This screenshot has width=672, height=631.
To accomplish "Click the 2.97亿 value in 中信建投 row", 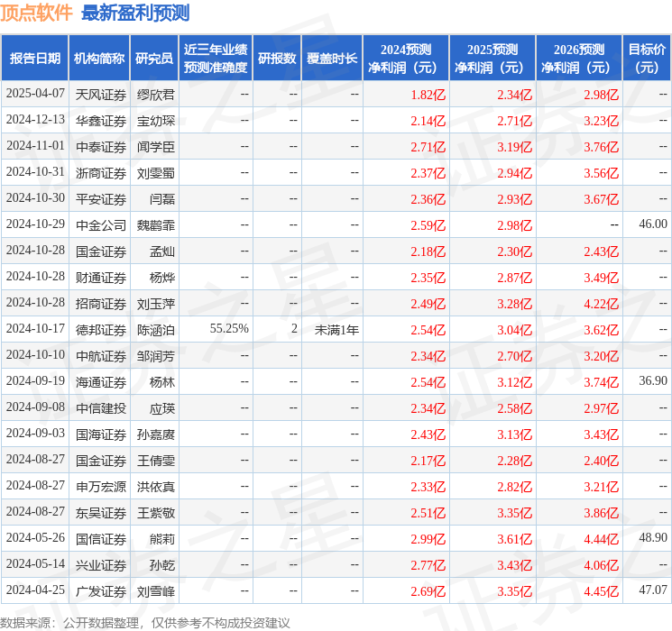I will click(602, 408).
